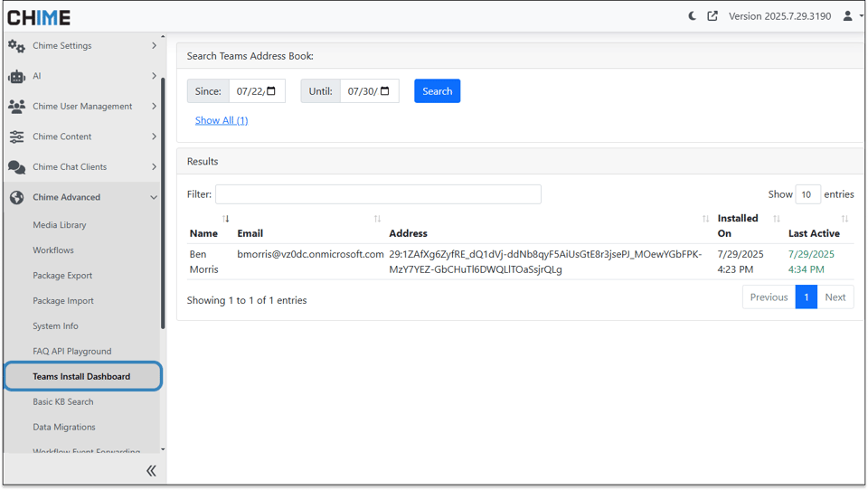Click the Chime Chat Clients bubbles icon

pyautogui.click(x=16, y=167)
